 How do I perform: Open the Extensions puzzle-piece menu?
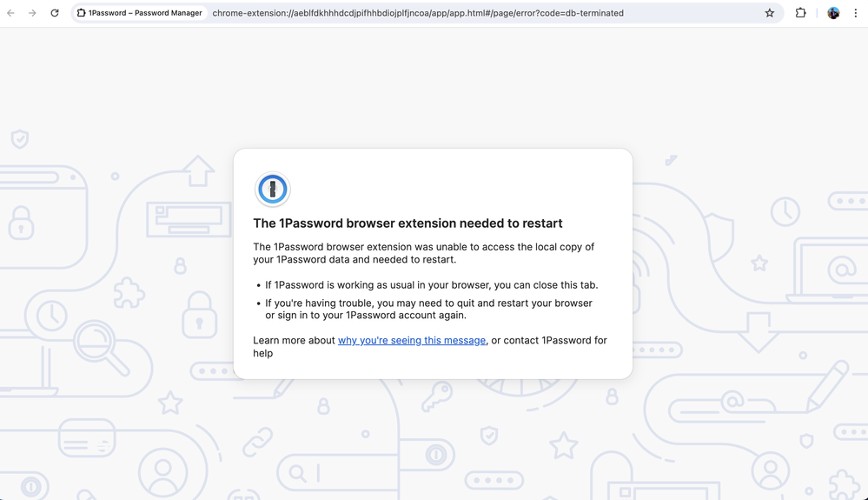click(801, 13)
